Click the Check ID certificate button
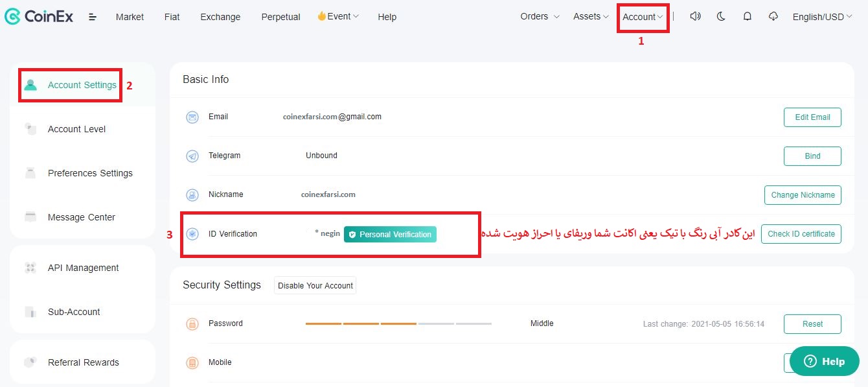This screenshot has width=868, height=387. pyautogui.click(x=801, y=234)
